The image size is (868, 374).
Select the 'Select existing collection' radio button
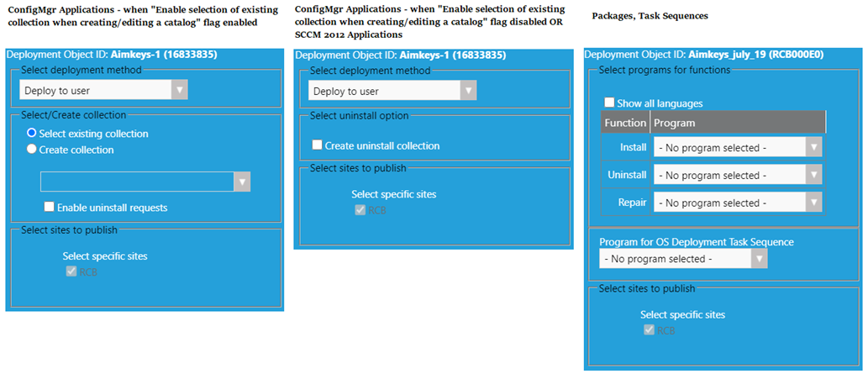tap(32, 134)
